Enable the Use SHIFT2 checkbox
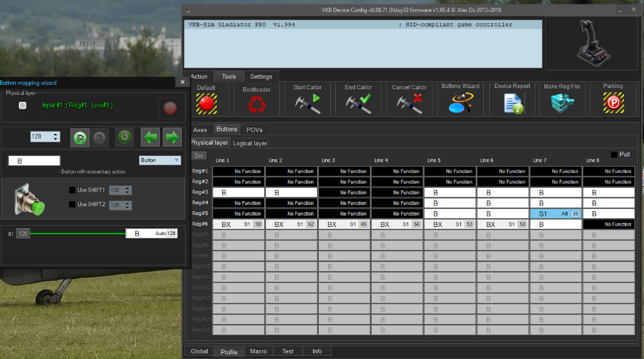This screenshot has width=644, height=359. [x=72, y=204]
